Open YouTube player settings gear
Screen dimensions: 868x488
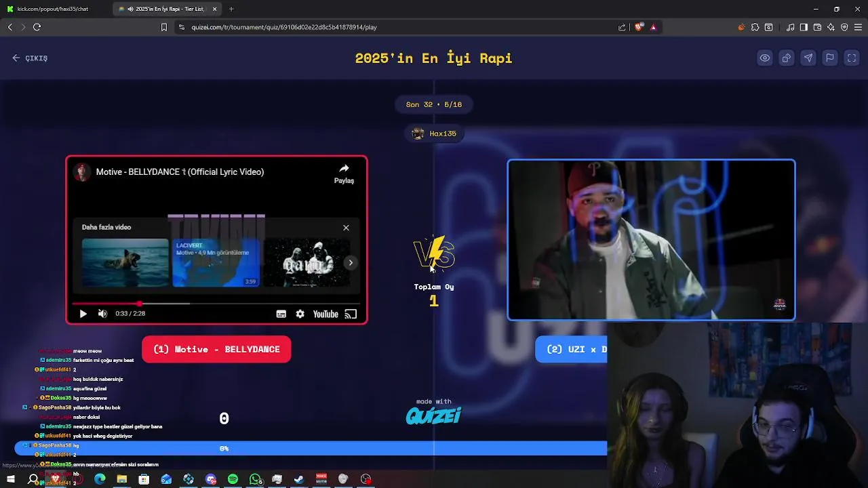[300, 314]
